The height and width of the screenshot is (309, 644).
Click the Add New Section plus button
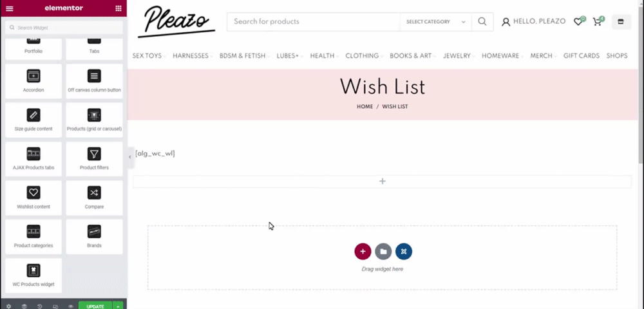click(363, 251)
